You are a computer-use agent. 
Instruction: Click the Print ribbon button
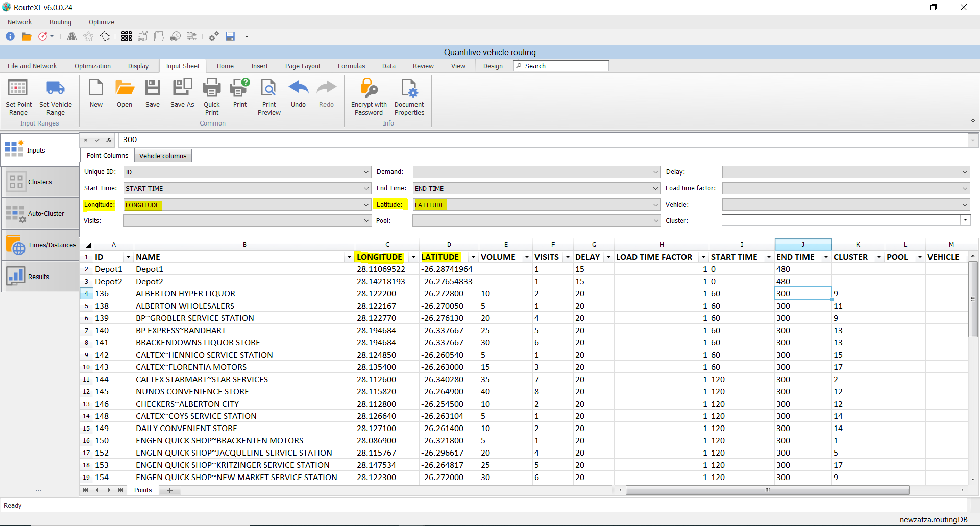click(240, 93)
